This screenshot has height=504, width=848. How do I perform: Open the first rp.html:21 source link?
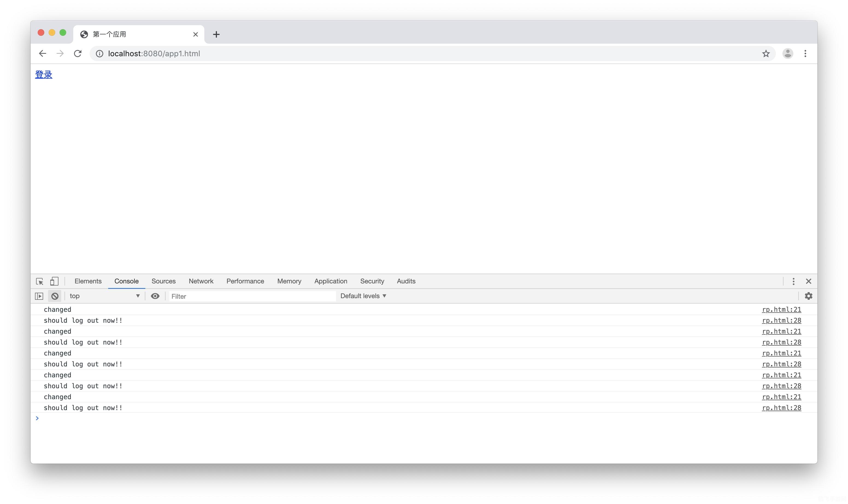[x=781, y=309]
